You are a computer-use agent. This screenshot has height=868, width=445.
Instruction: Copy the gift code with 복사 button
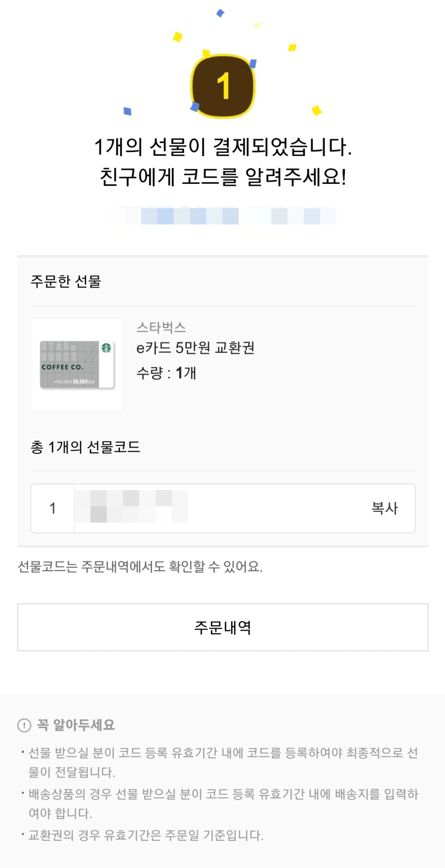click(384, 508)
